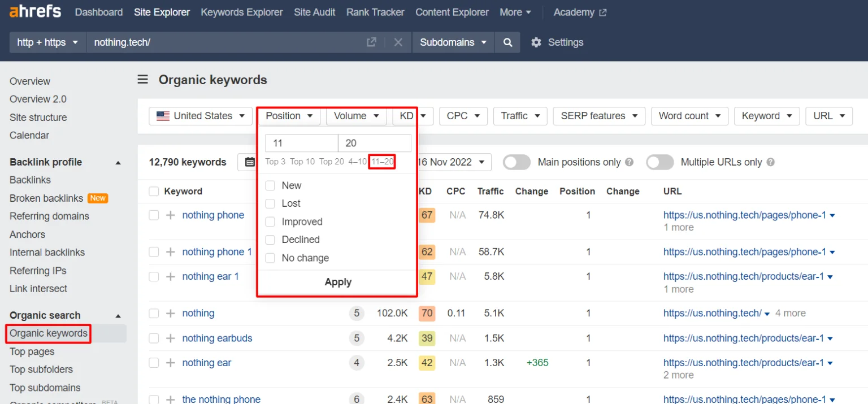868x404 pixels.
Task: Collapse the Organic search section
Action: pos(118,316)
